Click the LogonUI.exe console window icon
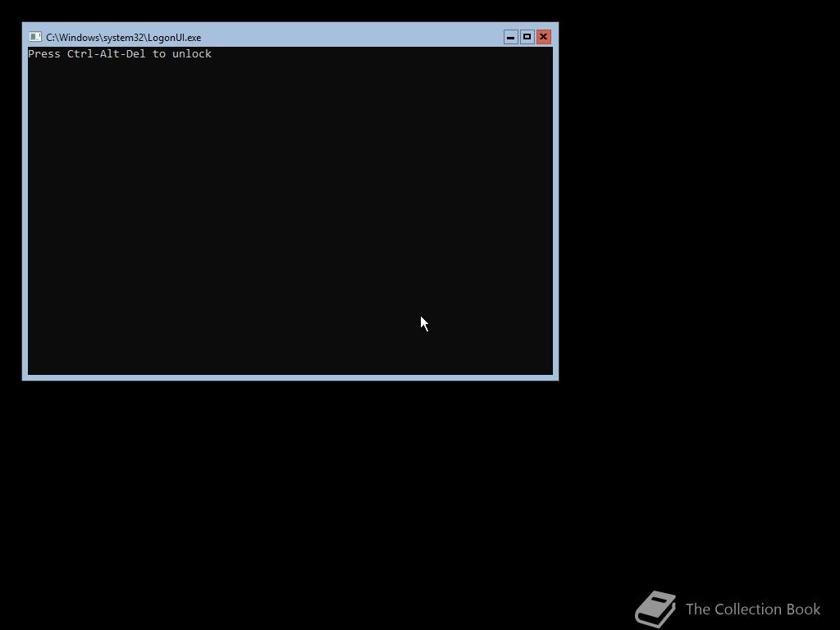This screenshot has width=840, height=630. [35, 37]
